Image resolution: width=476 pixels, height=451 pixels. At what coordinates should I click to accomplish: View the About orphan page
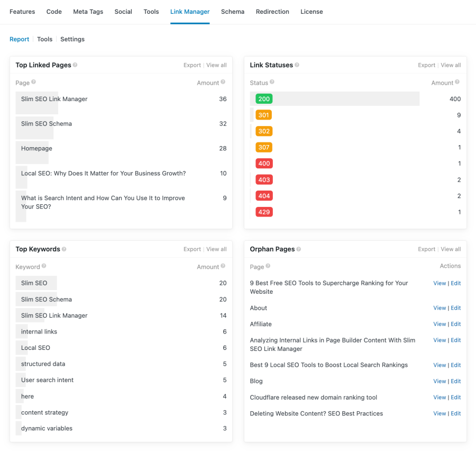[440, 308]
